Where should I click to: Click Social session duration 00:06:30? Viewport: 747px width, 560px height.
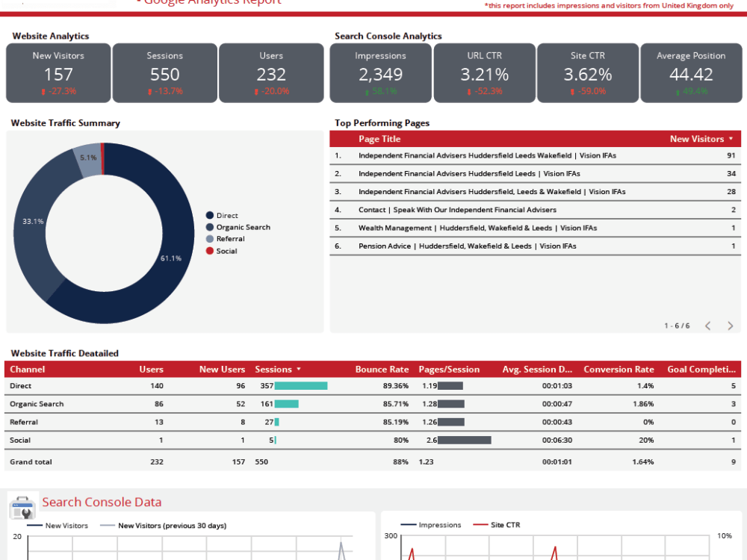point(557,440)
